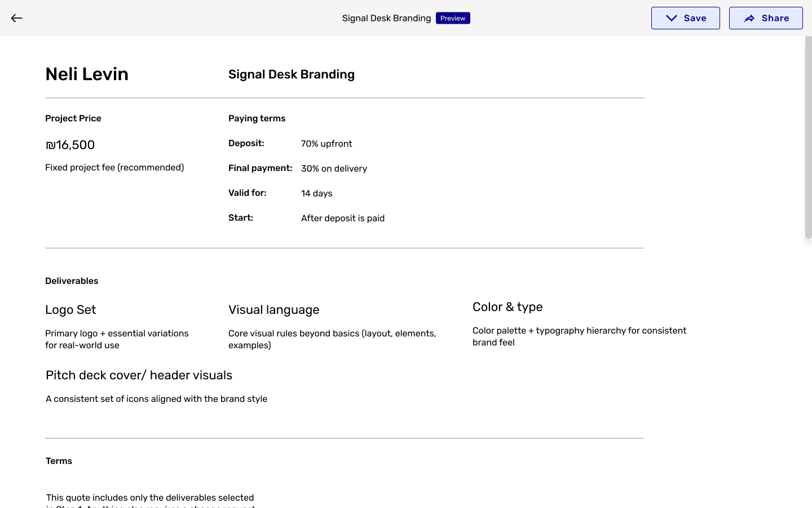Image resolution: width=812 pixels, height=508 pixels.
Task: Click the '14 days' value
Action: coord(316,194)
